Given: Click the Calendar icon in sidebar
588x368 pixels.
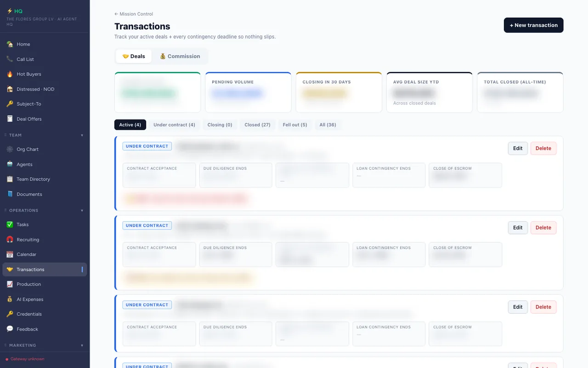Looking at the screenshot, I should click(x=10, y=254).
